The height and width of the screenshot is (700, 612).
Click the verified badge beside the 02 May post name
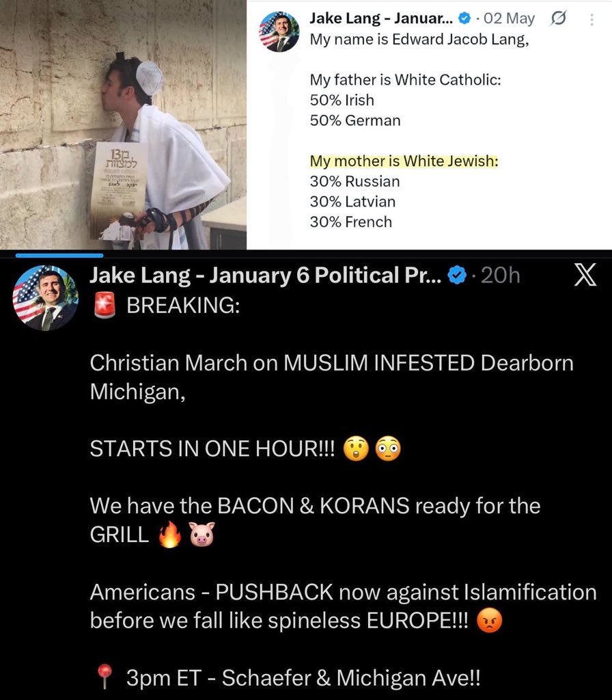464,18
